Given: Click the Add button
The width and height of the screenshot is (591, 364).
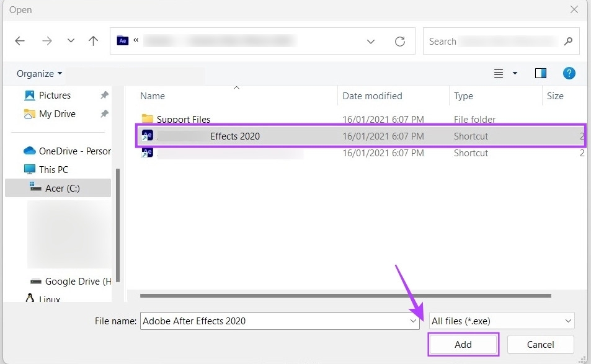Looking at the screenshot, I should tap(463, 344).
